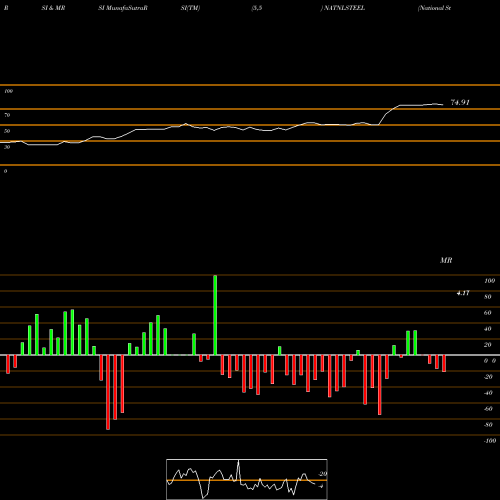This screenshot has width=500, height=500.
Task: Click the '40' label on MR axis
Action: [488, 329]
